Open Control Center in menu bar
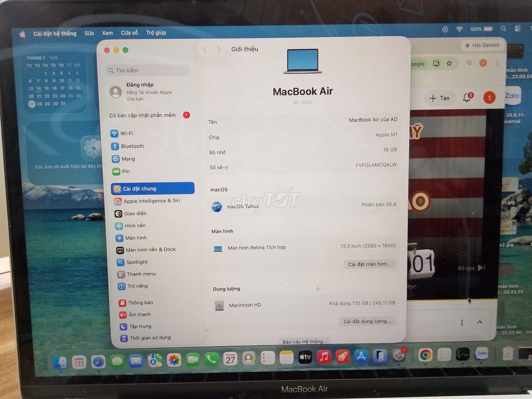This screenshot has height=399, width=532. click(x=517, y=29)
